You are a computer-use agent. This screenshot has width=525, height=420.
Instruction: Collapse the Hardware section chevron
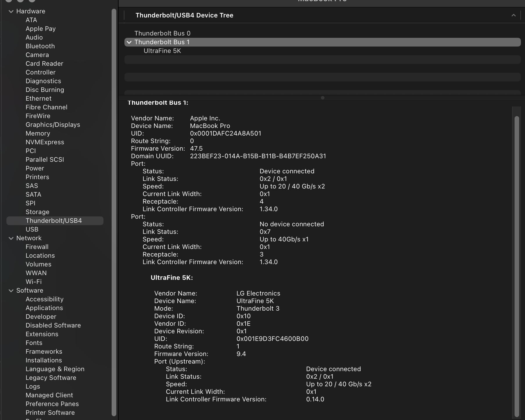tap(11, 11)
